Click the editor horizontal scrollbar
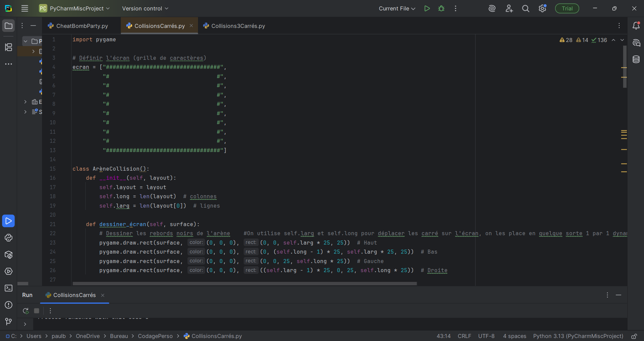This screenshot has height=341, width=644. 245,284
